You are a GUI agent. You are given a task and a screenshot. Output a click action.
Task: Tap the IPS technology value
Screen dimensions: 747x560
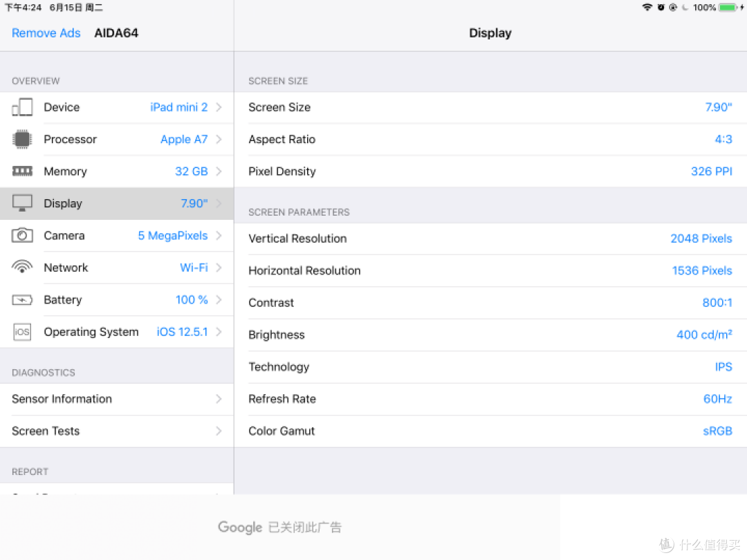[723, 366]
